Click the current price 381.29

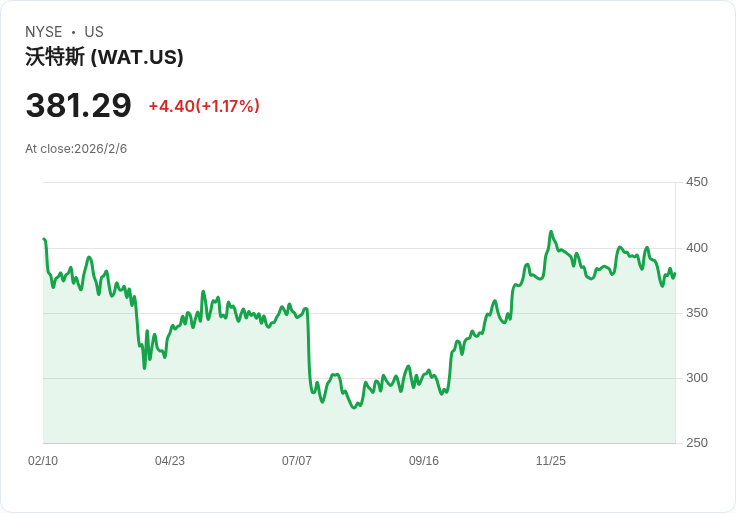click(x=78, y=106)
